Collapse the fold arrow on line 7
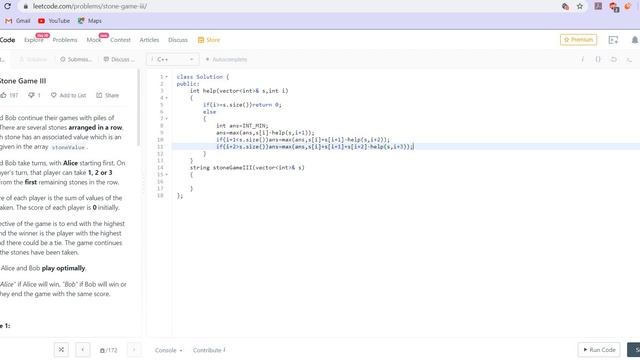The width and height of the screenshot is (640, 360). coord(167,119)
